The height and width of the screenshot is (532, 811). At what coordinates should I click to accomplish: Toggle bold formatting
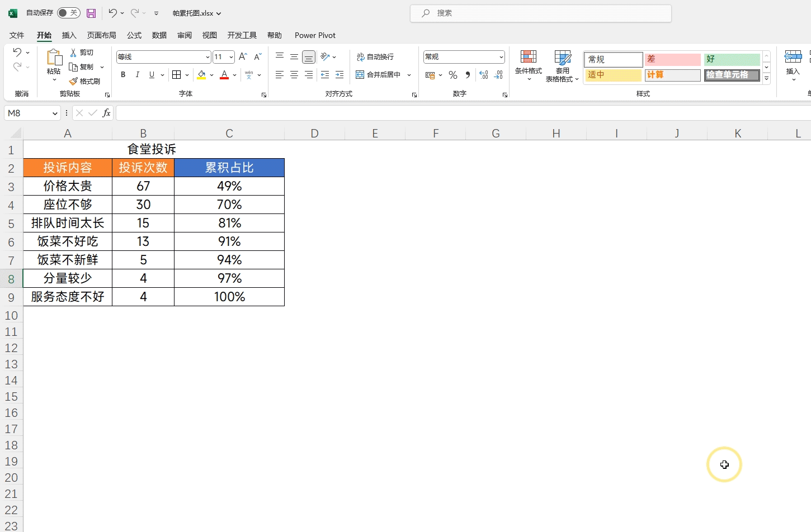[x=123, y=75]
